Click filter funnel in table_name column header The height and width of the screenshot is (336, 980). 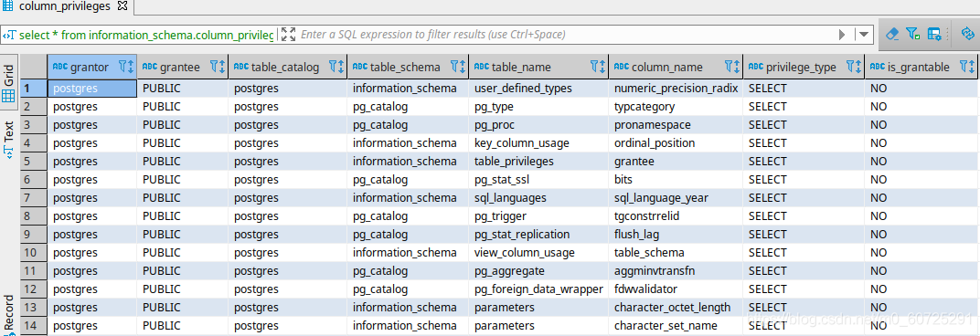593,67
